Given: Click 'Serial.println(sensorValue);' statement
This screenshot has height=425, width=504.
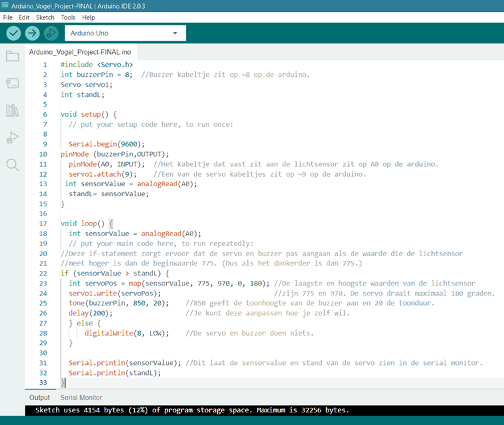Looking at the screenshot, I should coord(125,363).
